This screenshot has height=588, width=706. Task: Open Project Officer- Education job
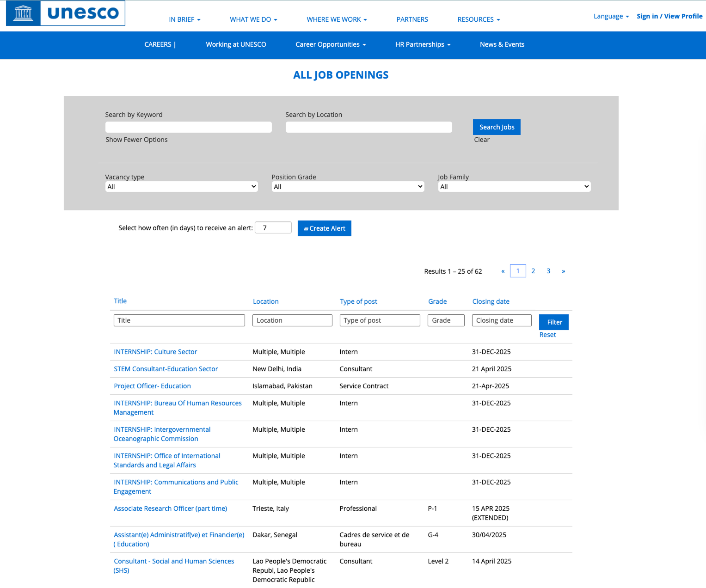pyautogui.click(x=152, y=386)
